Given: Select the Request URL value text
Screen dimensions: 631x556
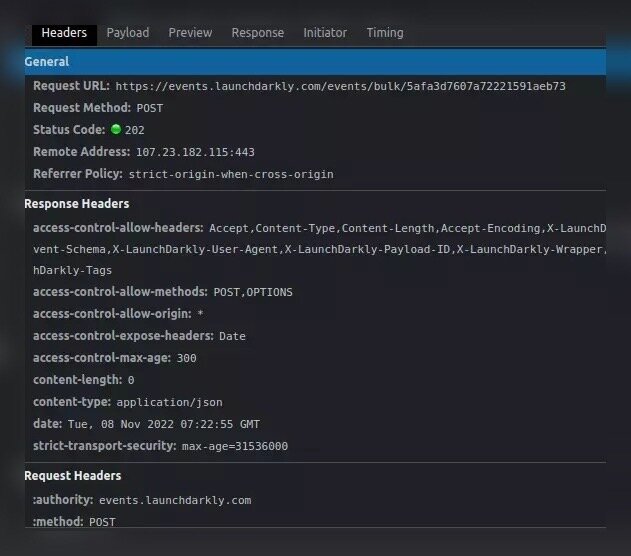Looking at the screenshot, I should [x=340, y=86].
